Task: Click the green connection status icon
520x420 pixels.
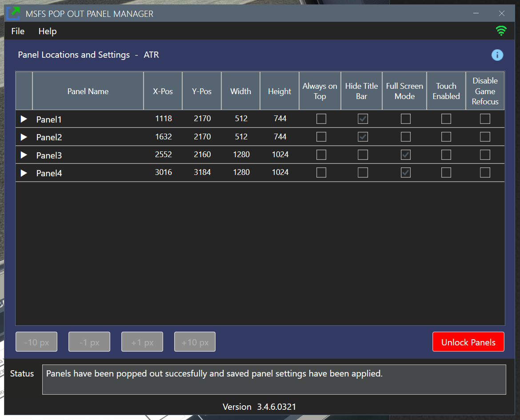Action: pos(501,31)
